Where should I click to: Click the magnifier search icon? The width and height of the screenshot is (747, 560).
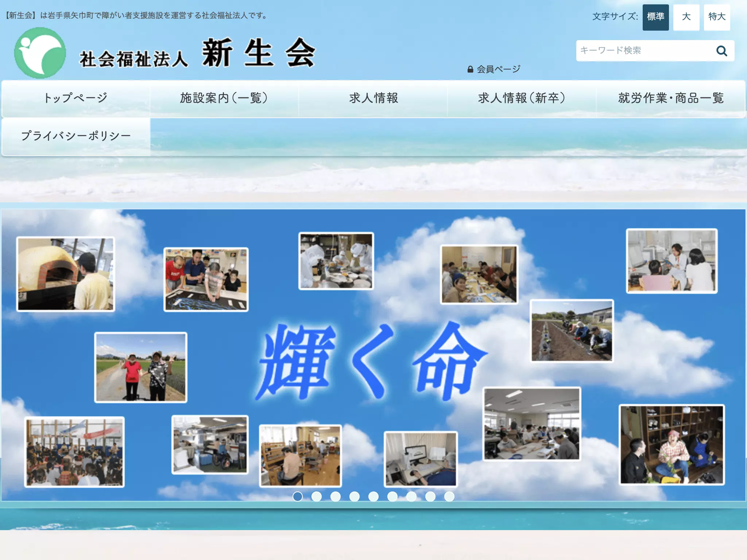click(721, 51)
